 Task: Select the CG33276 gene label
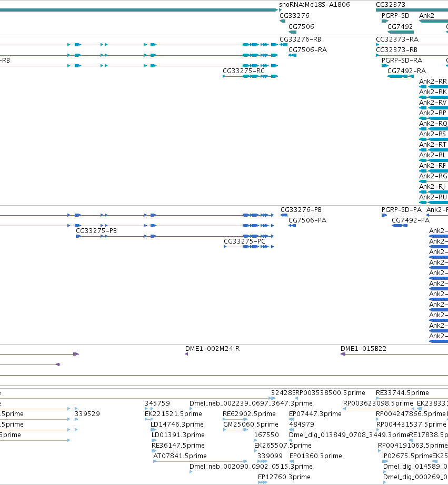pyautogui.click(x=294, y=16)
